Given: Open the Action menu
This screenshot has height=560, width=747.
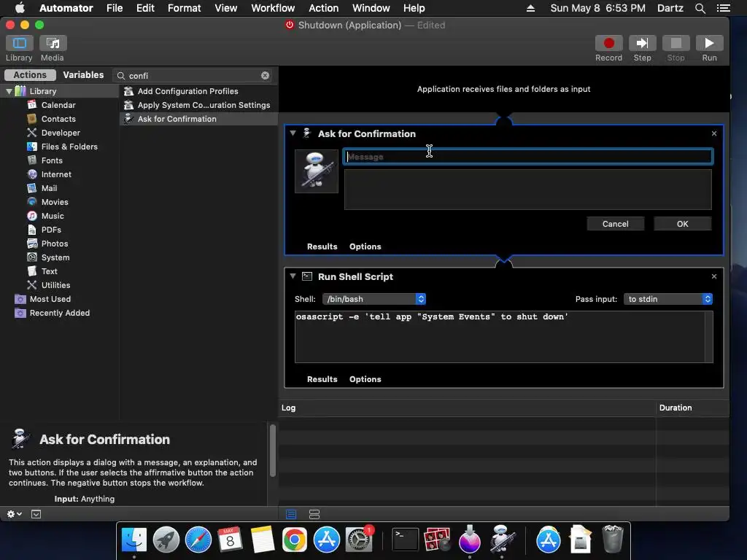Looking at the screenshot, I should pyautogui.click(x=323, y=8).
